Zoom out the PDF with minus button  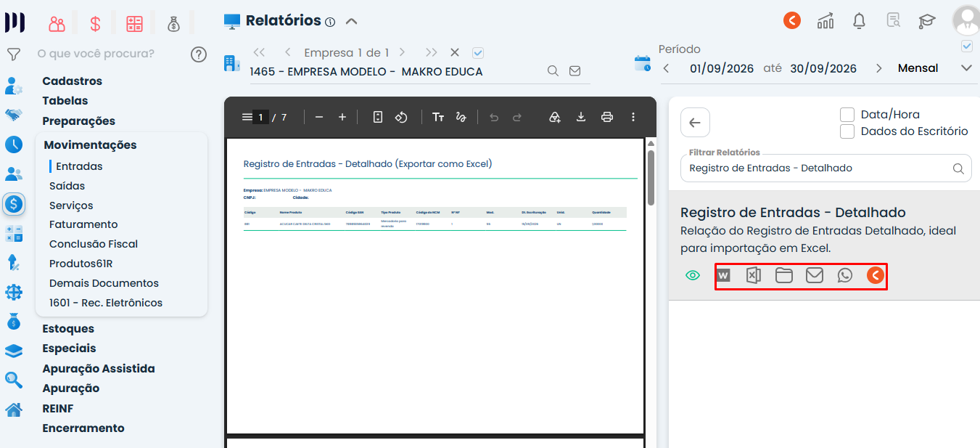[319, 117]
